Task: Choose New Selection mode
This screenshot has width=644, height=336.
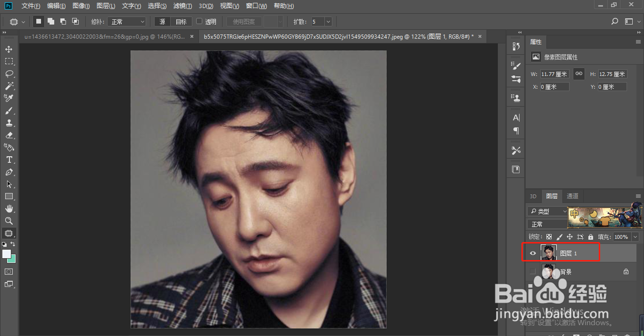Action: coord(39,21)
